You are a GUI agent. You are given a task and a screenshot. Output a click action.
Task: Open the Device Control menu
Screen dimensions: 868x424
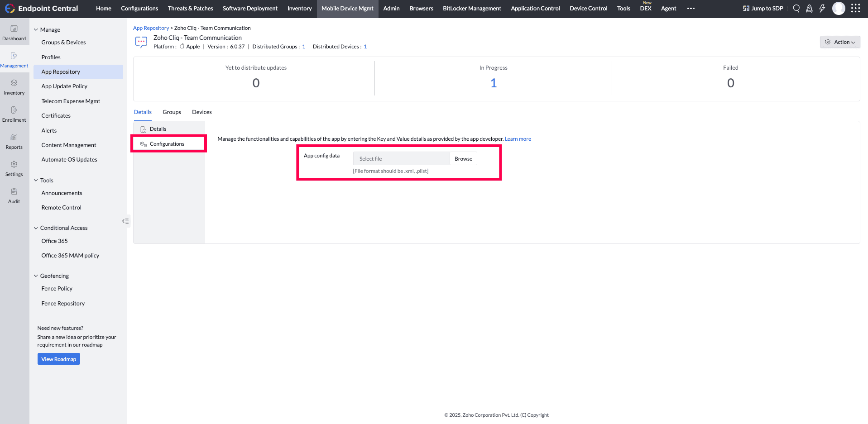pyautogui.click(x=589, y=9)
